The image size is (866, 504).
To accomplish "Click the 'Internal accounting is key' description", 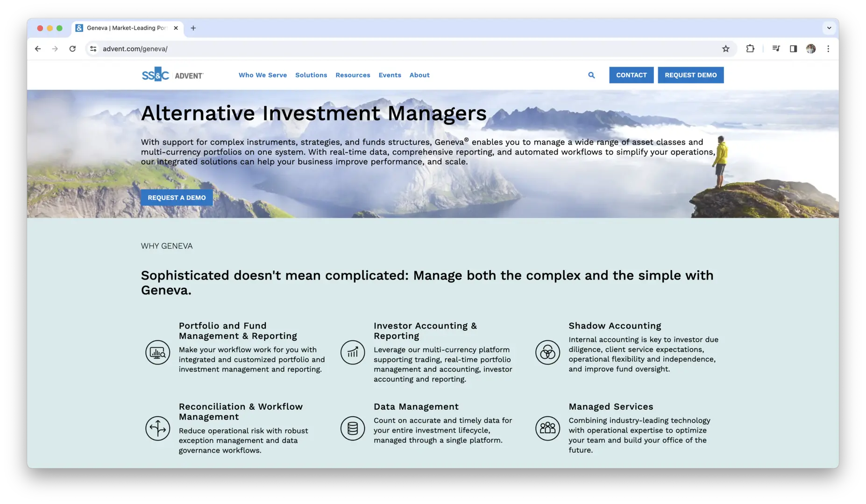I will click(643, 354).
